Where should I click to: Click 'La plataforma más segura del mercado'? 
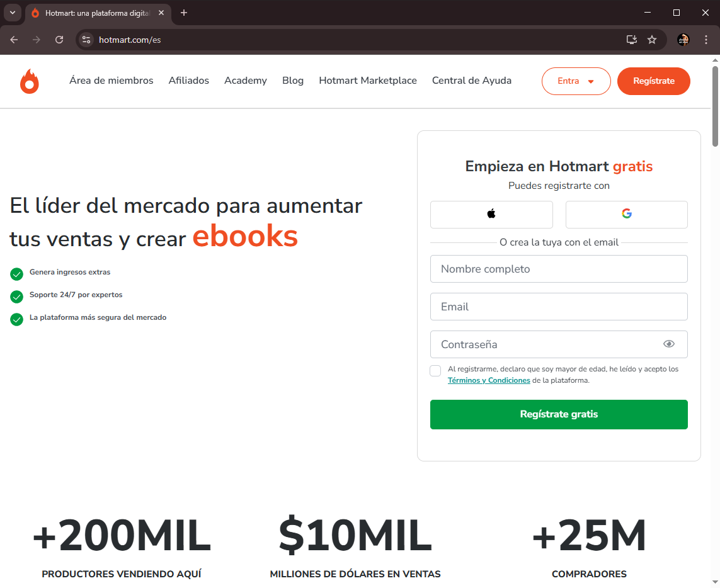coord(98,317)
